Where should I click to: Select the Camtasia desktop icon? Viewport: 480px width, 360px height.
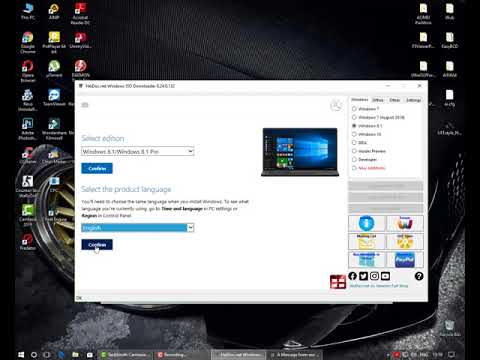tap(28, 215)
